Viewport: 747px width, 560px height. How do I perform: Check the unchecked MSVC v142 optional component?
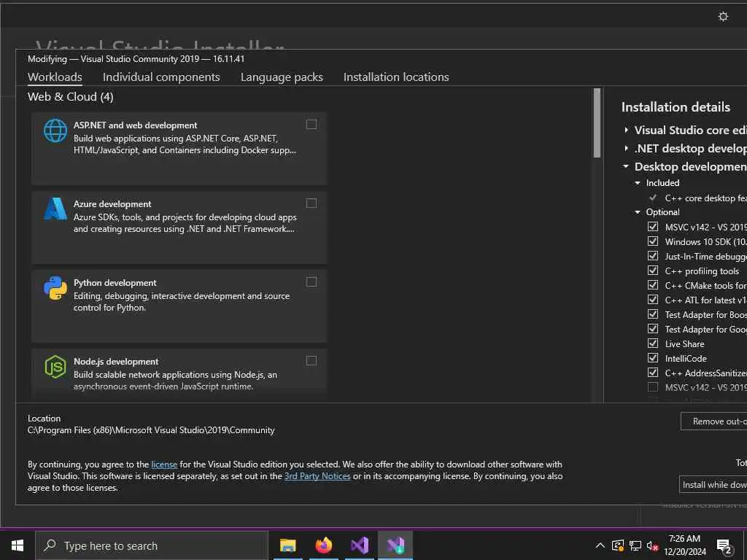(653, 387)
